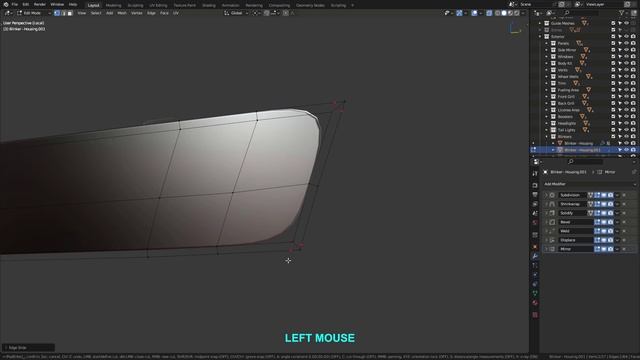Add a new workspace with plus icon
The image size is (640, 360).
[x=353, y=5]
